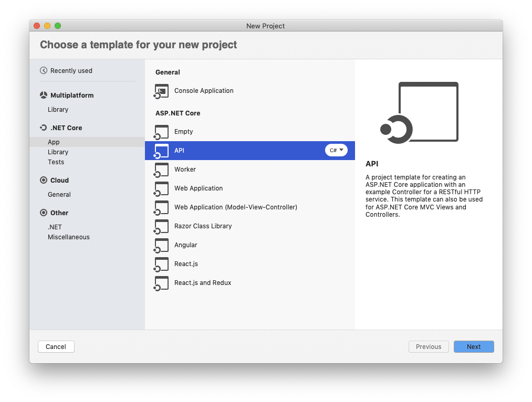The width and height of the screenshot is (532, 402).
Task: Click the .NET Core category icon
Action: click(x=44, y=128)
